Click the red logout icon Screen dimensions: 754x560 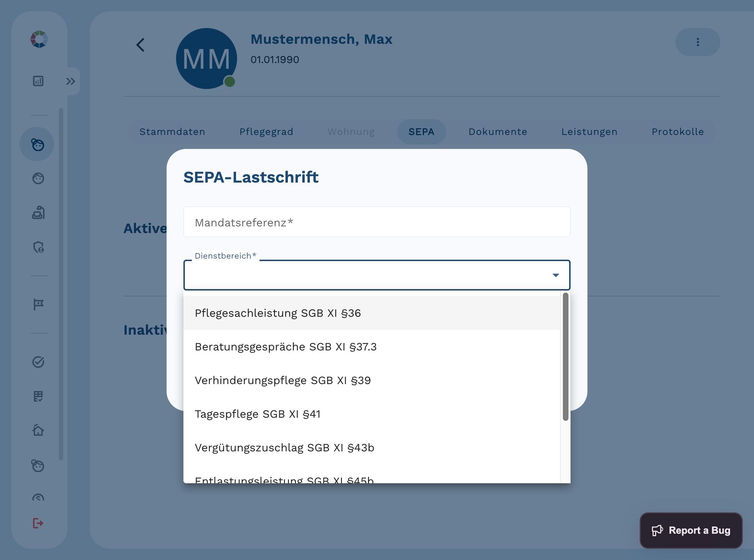coord(38,523)
